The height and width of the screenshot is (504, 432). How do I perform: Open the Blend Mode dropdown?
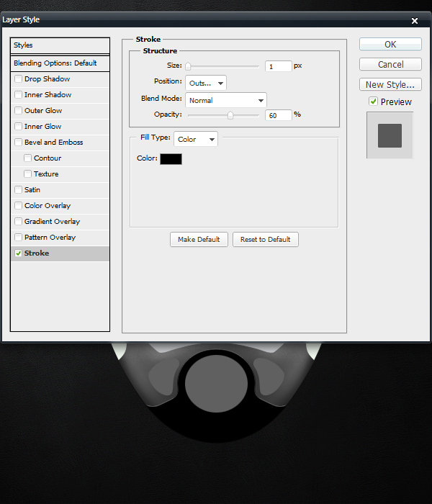[226, 100]
